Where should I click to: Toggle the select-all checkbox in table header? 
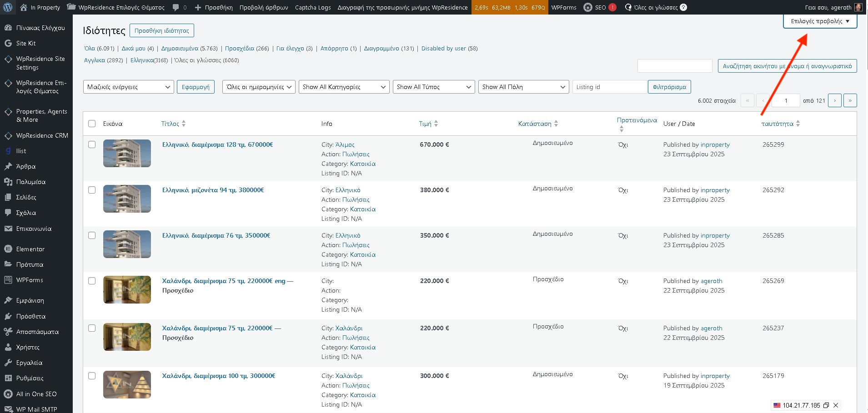click(92, 124)
